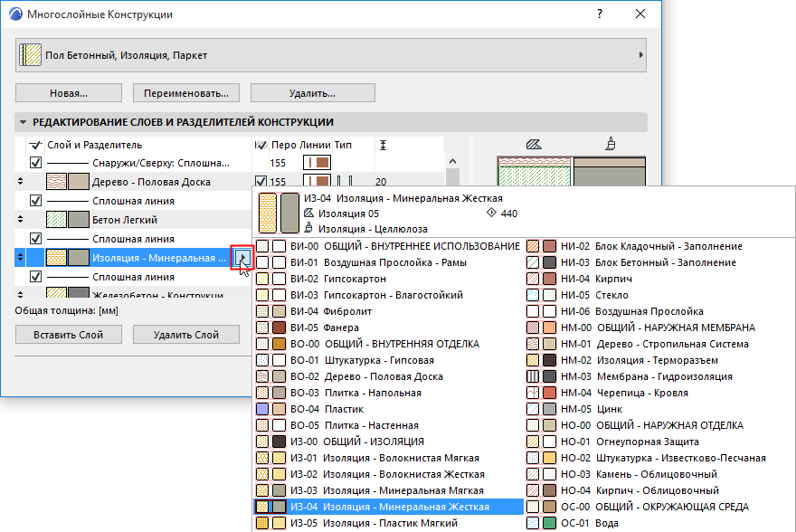Image resolution: width=796 pixels, height=532 pixels.
Task: Select 'НО-01 Огнеупорная Защита' entry
Action: [659, 442]
